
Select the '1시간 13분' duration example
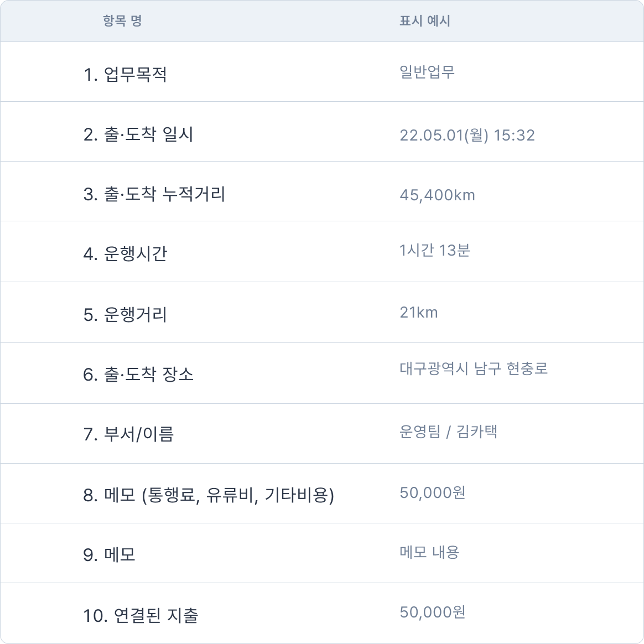435,251
